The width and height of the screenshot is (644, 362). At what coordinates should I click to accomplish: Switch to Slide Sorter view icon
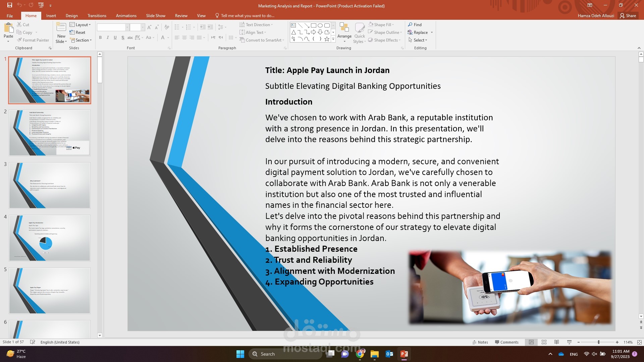(544, 342)
